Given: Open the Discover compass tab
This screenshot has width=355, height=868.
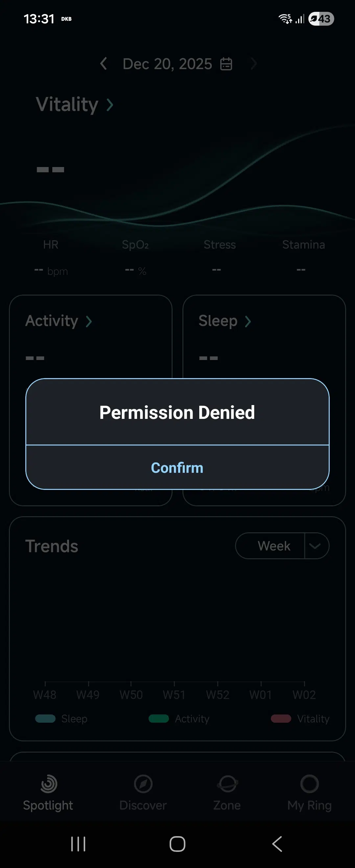Looking at the screenshot, I should [143, 784].
